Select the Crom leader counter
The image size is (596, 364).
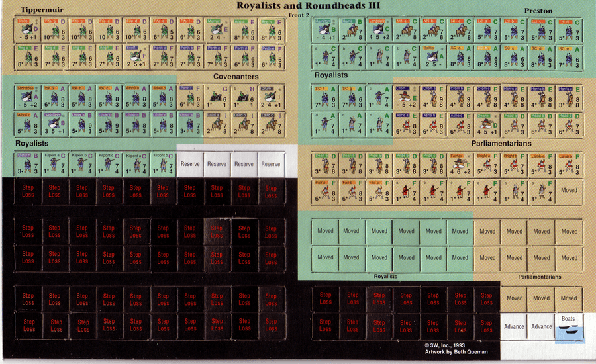tap(406, 97)
